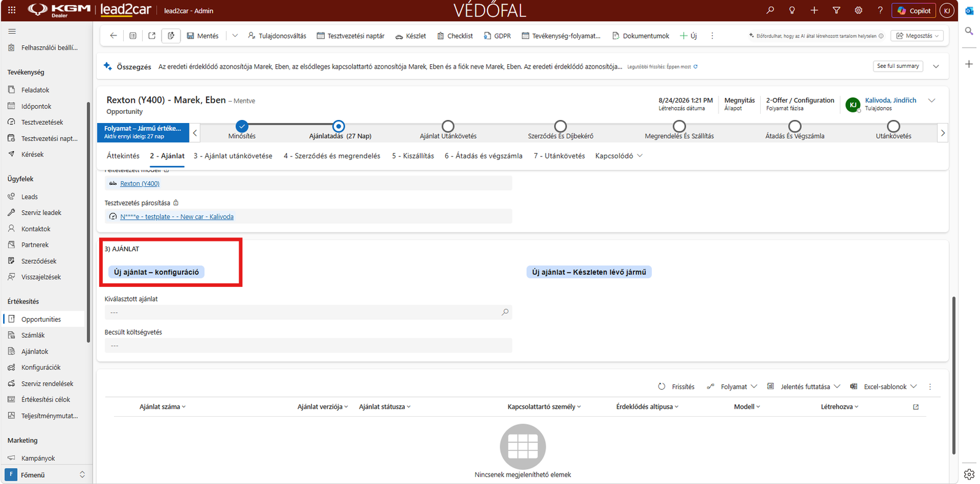Select the Szerződés És Díjbekérő stage circle
Image resolution: width=980 pixels, height=484 pixels.
point(560,126)
